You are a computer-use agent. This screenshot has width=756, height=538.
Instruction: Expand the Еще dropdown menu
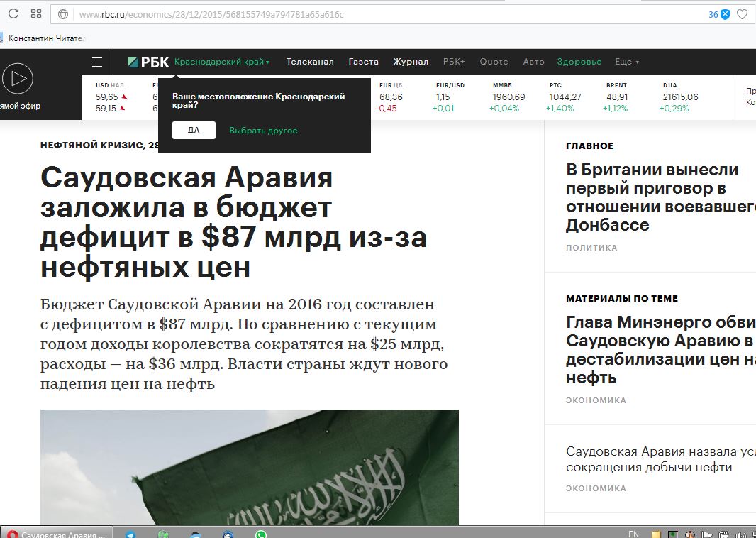[x=627, y=62]
